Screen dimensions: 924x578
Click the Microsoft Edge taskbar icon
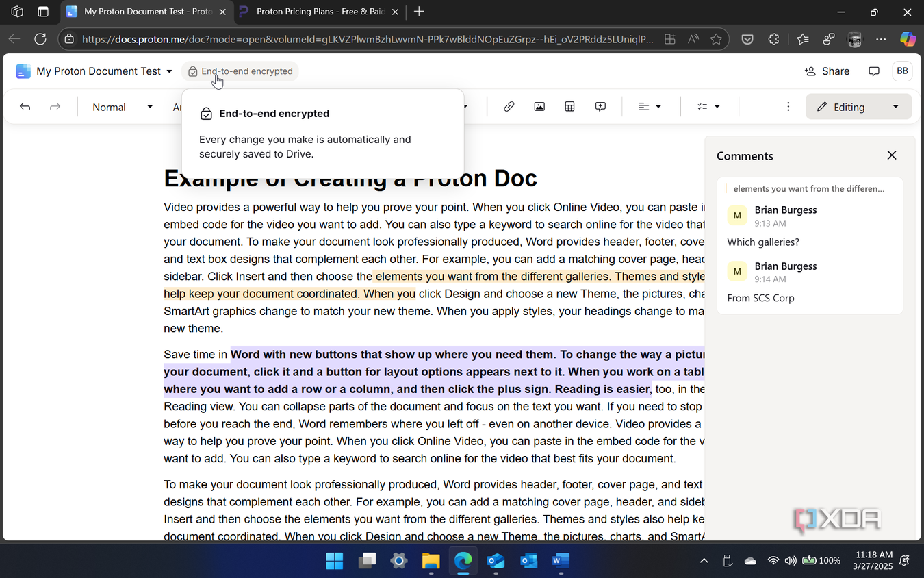tap(463, 562)
